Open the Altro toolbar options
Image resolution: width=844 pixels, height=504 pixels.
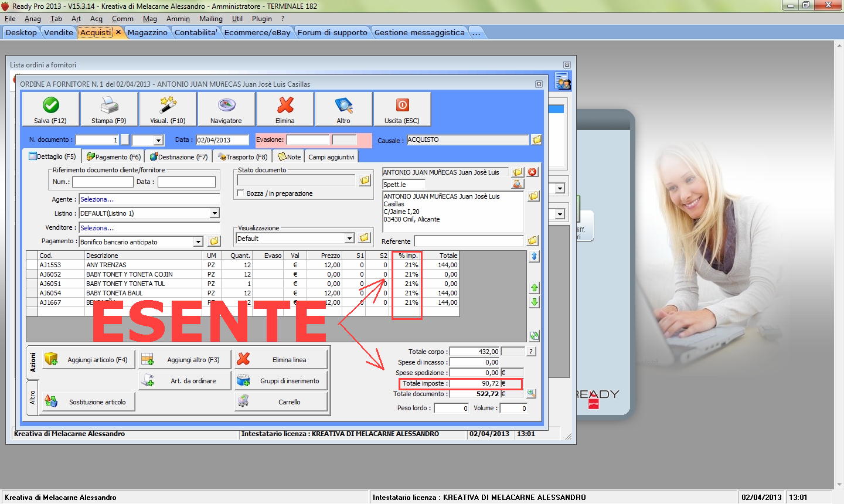(343, 109)
